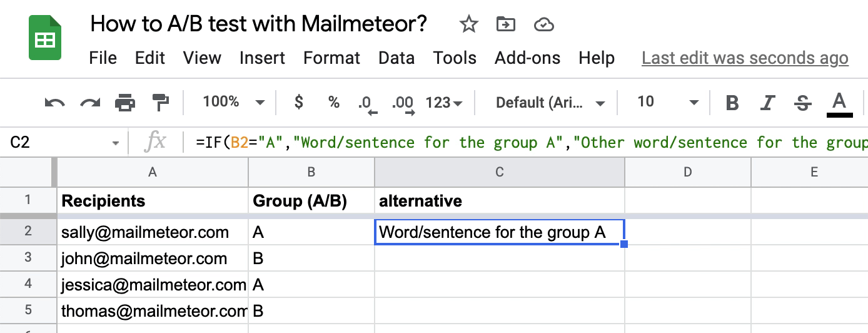Viewport: 868px width, 333px height.
Task: Select column C header
Action: (x=499, y=172)
